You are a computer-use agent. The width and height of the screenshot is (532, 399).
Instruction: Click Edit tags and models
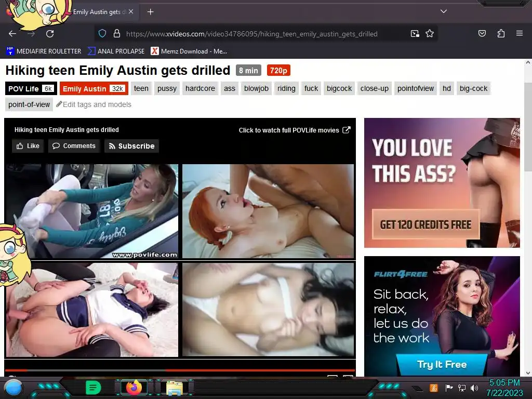pos(94,104)
